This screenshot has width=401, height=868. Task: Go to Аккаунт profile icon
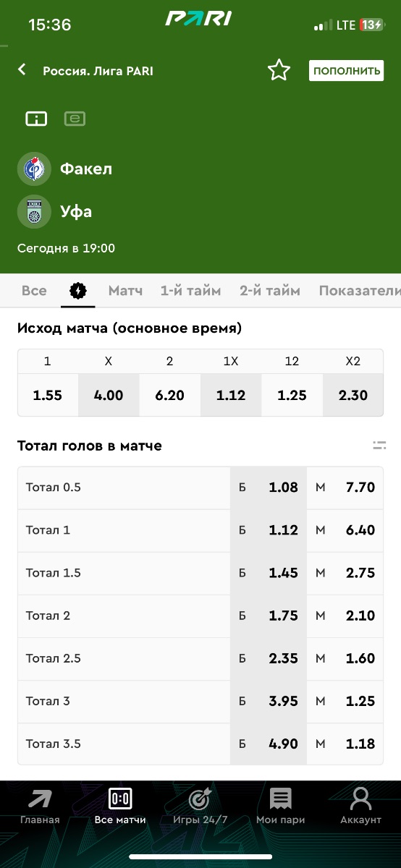[360, 807]
